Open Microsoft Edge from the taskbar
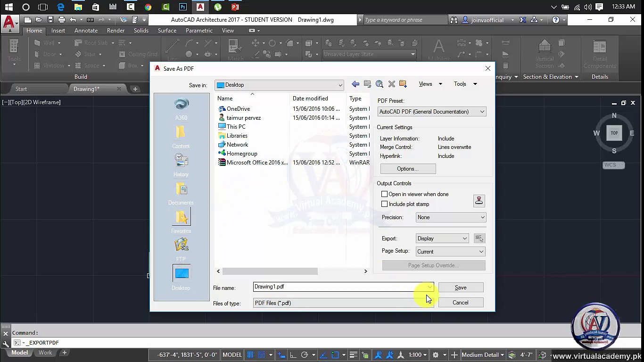The height and width of the screenshot is (362, 644). (x=61, y=7)
